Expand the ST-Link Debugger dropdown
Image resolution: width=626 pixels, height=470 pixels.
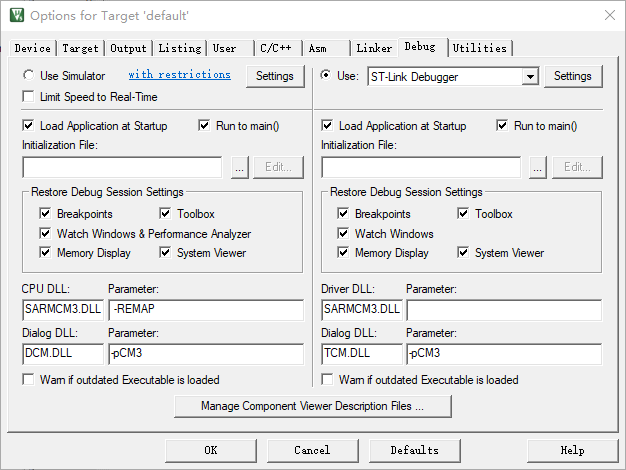pyautogui.click(x=530, y=76)
